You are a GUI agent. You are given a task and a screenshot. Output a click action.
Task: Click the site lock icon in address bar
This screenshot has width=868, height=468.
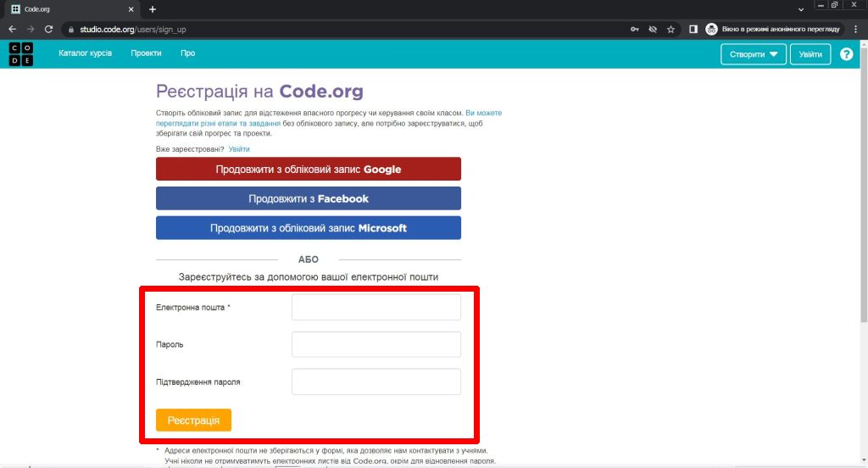71,30
